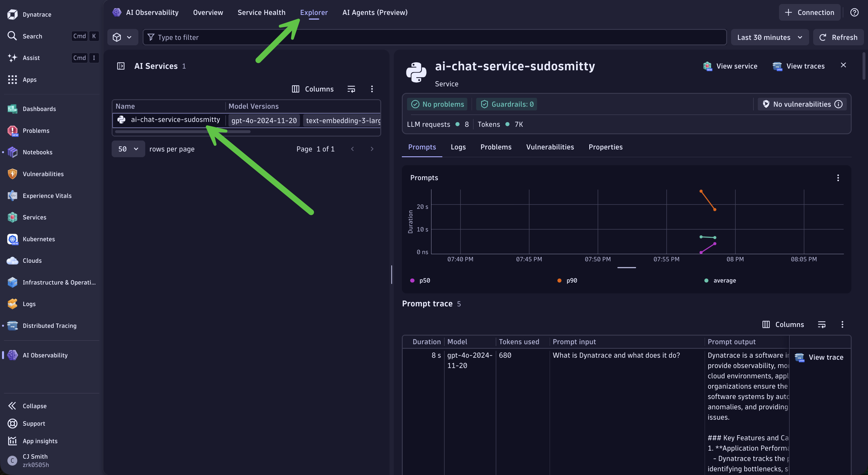
Task: Click the no vulnerabilities info icon
Action: [839, 104]
